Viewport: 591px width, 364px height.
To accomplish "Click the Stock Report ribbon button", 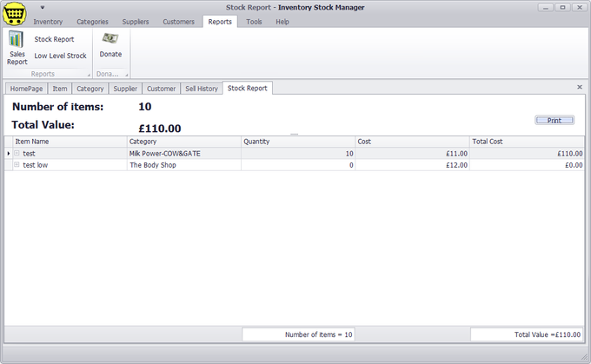I will [54, 39].
